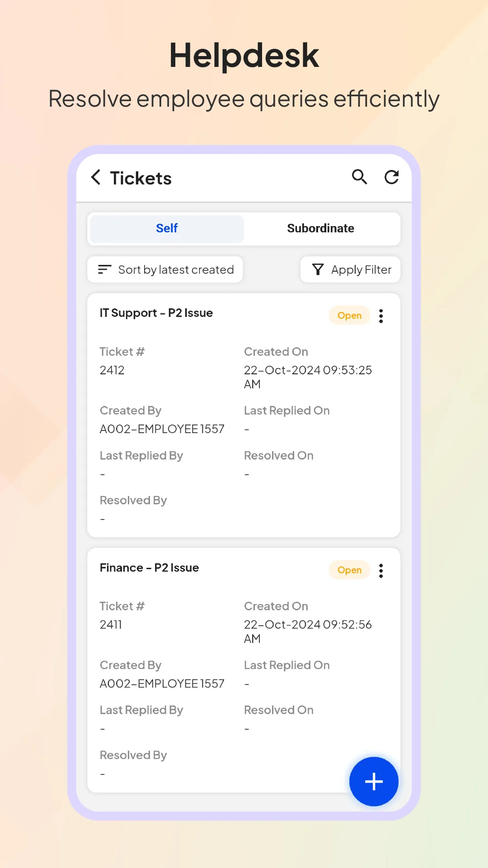This screenshot has height=868, width=488.
Task: Select the Self filter chip
Action: 167,228
